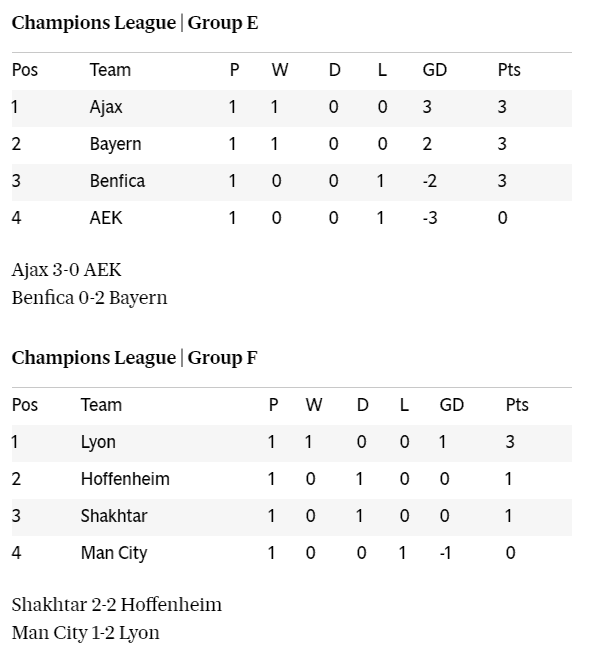Screen dimensions: 591x652
Task: Click the Ajax 3-0 AEK result
Action: (67, 270)
